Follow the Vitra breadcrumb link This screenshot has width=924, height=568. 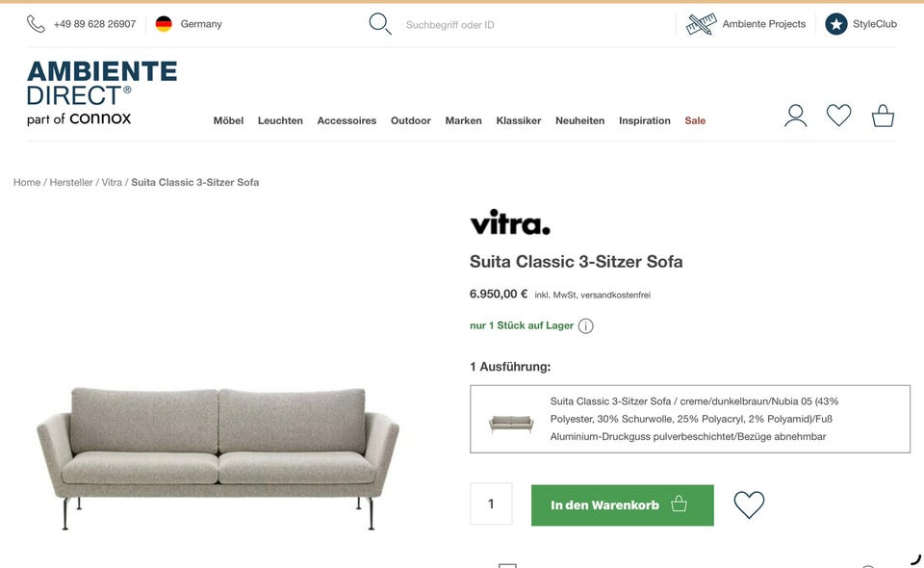point(112,183)
